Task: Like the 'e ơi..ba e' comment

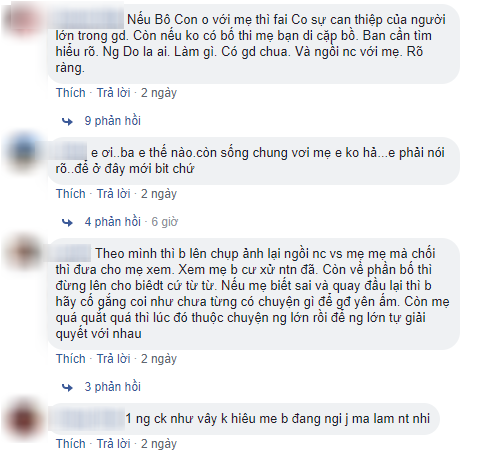Action: (x=71, y=194)
